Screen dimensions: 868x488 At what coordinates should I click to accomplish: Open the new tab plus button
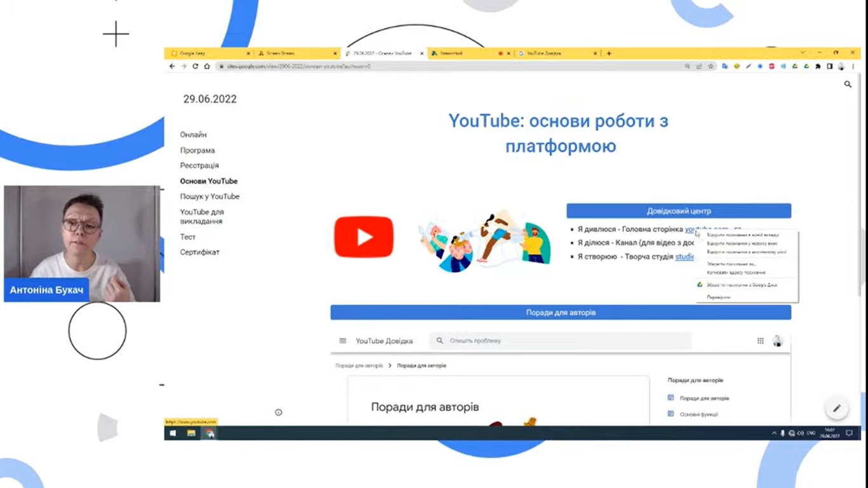(609, 53)
